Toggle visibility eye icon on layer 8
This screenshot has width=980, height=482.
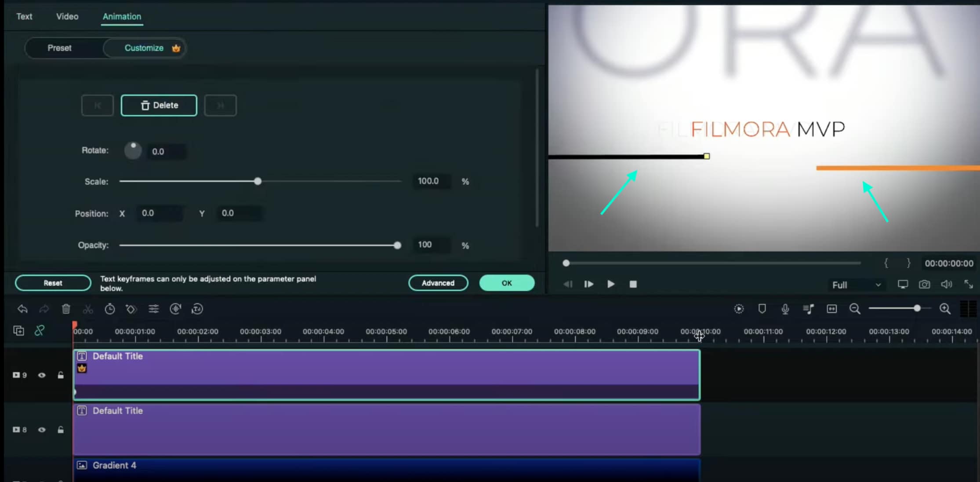click(x=42, y=430)
